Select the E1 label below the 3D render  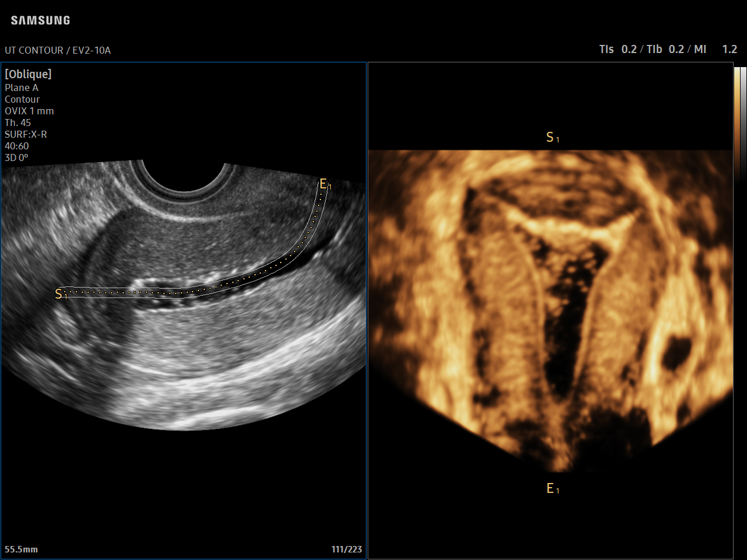552,489
